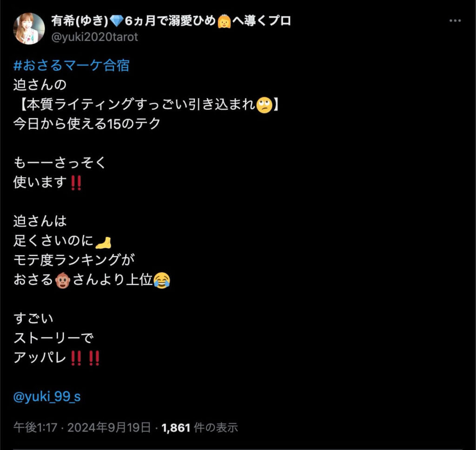Open the #おさるマーケ合宿 hashtag

point(72,65)
